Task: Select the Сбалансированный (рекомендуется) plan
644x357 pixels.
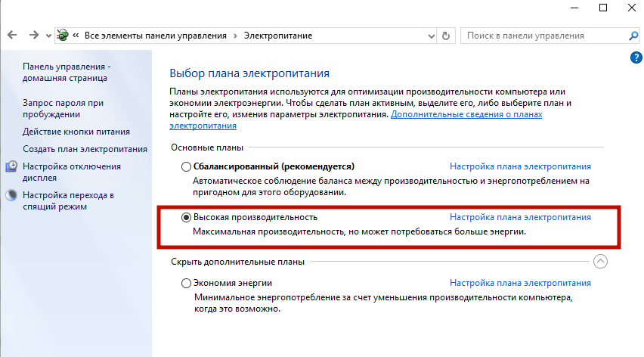Action: pos(186,166)
